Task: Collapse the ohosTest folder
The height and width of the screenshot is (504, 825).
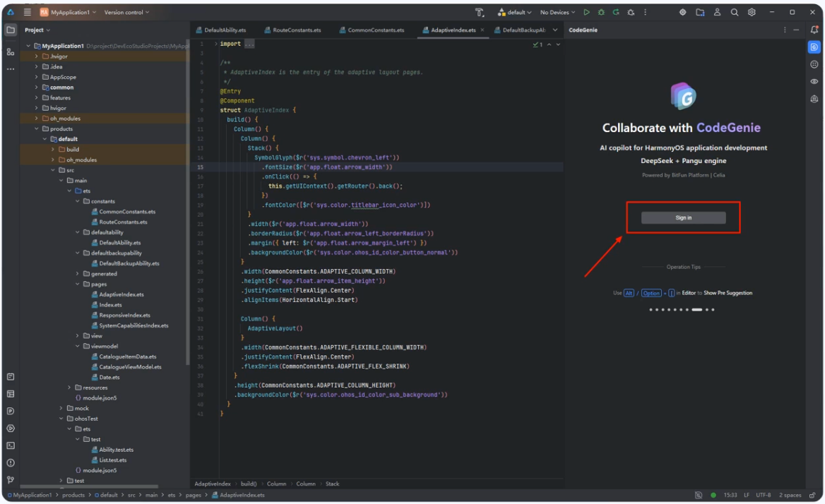Action: pyautogui.click(x=61, y=419)
